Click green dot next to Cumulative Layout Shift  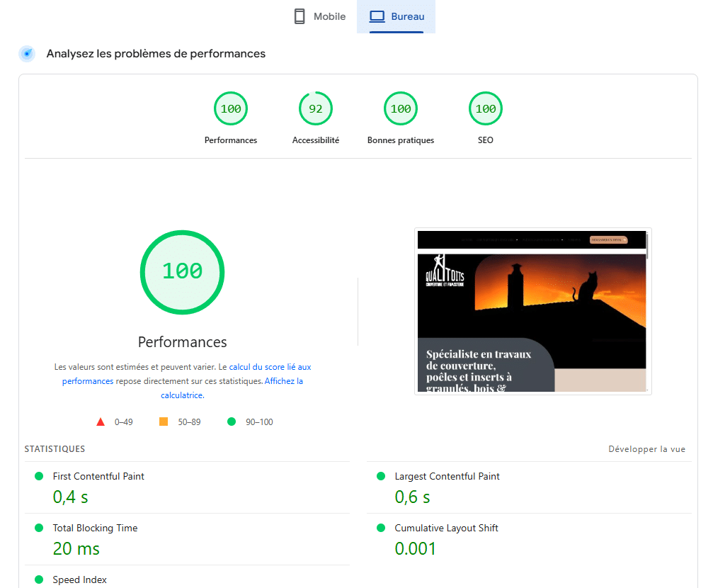[x=381, y=528]
